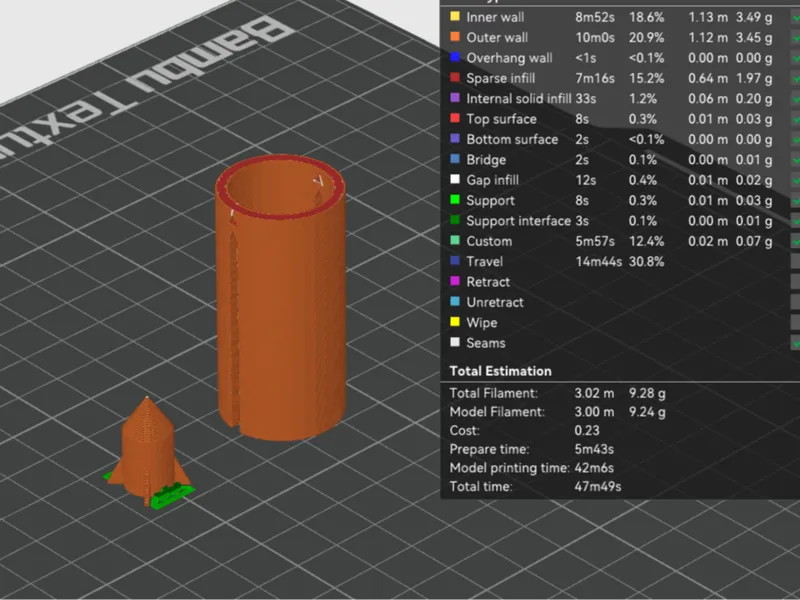Toggle the Seams visibility checkbox

point(795,343)
